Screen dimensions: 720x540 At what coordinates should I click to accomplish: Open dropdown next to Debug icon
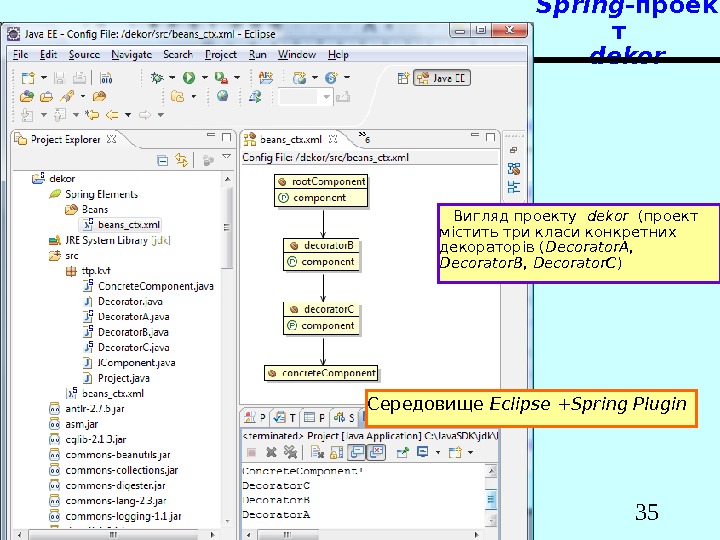(x=172, y=78)
